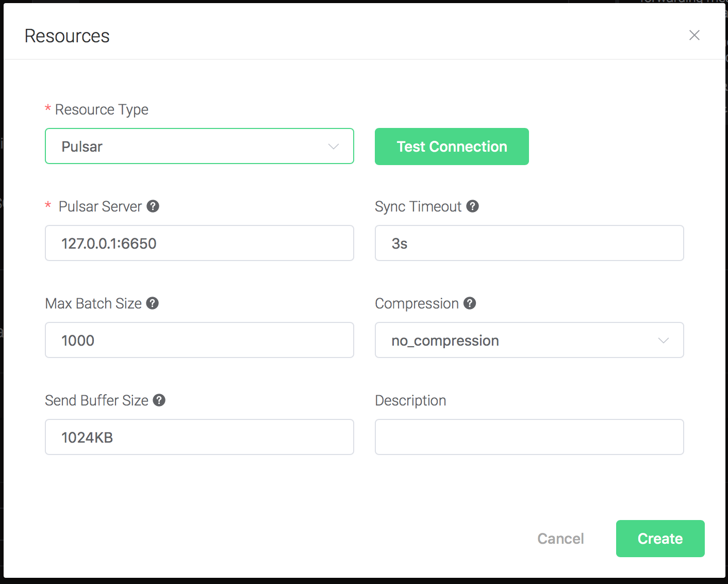The width and height of the screenshot is (728, 584).
Task: Click the Send Buffer Size label text
Action: (x=97, y=400)
